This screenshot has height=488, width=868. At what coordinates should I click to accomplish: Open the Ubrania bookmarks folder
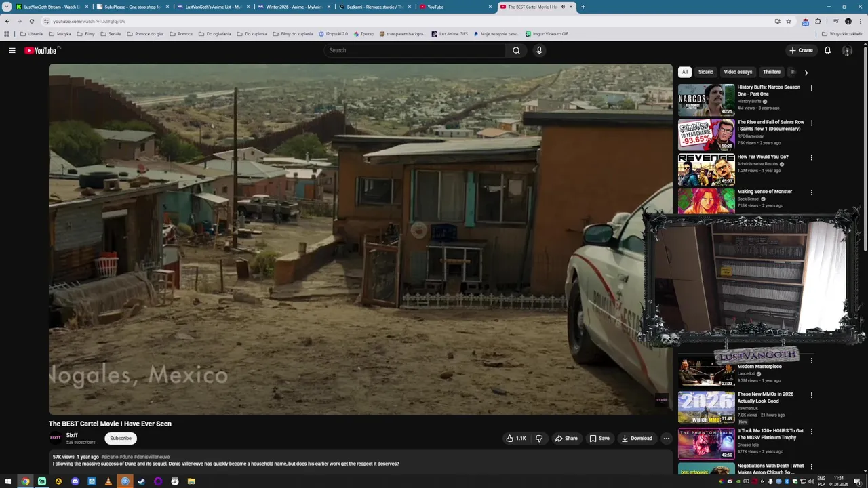click(31, 33)
